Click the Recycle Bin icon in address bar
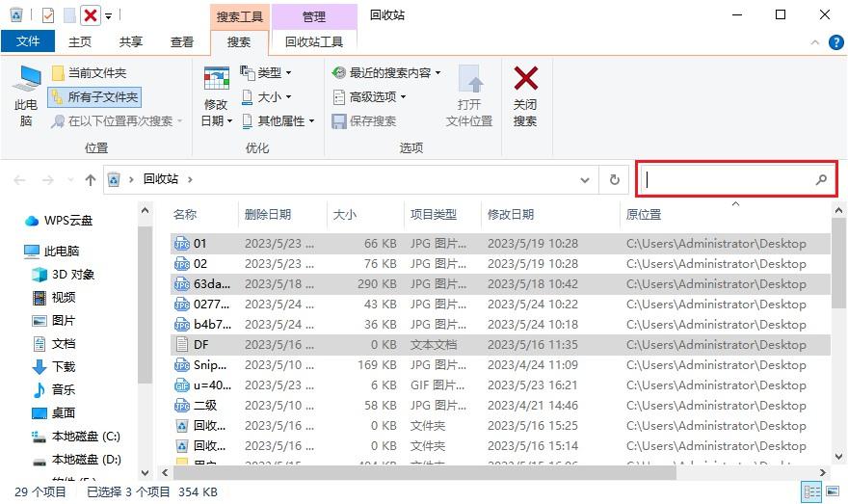Screen dimensions: 848x504 pos(114,179)
